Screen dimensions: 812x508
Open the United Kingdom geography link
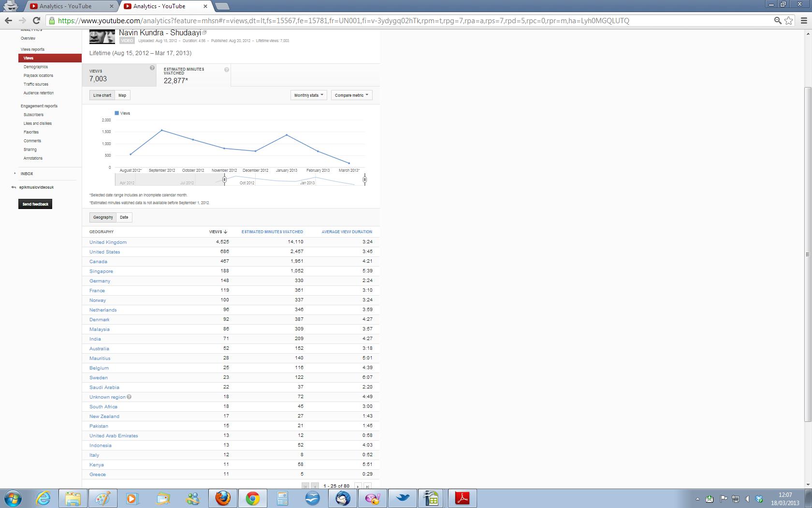point(108,242)
